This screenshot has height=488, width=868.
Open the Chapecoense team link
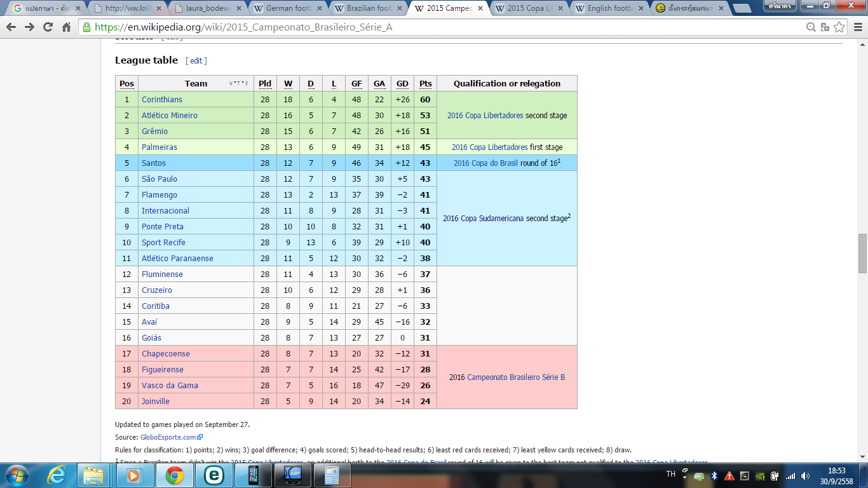(166, 353)
